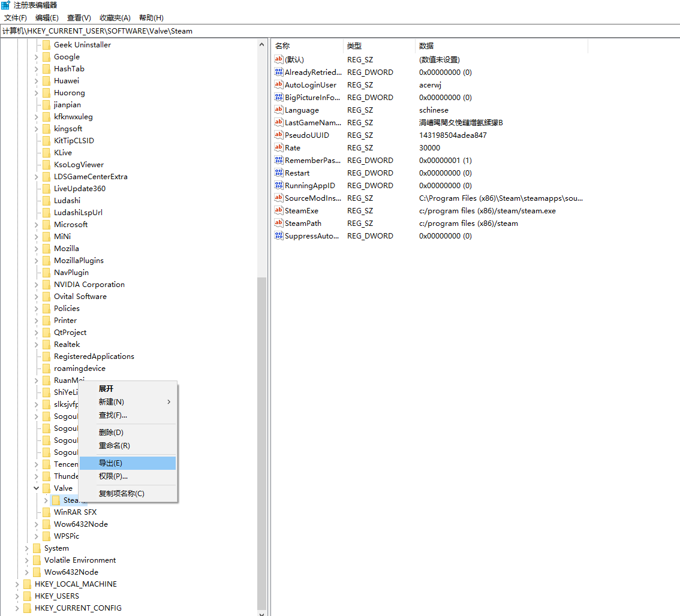Click the Valve folder icon
Screen dimensions: 680x616
pyautogui.click(x=46, y=488)
